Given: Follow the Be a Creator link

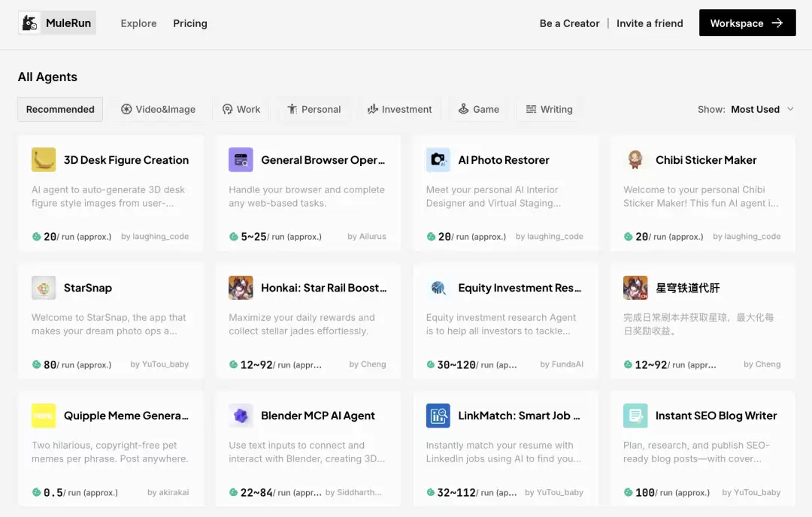Looking at the screenshot, I should coord(569,23).
